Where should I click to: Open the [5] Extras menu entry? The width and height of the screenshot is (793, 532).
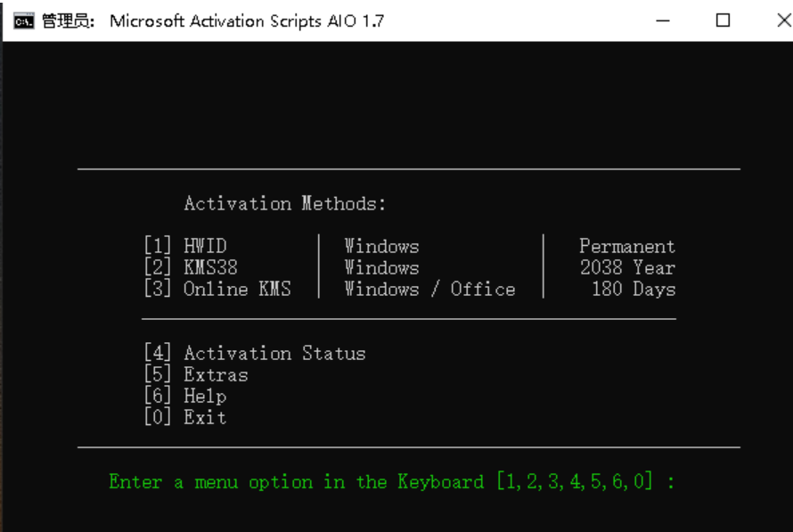pos(196,375)
